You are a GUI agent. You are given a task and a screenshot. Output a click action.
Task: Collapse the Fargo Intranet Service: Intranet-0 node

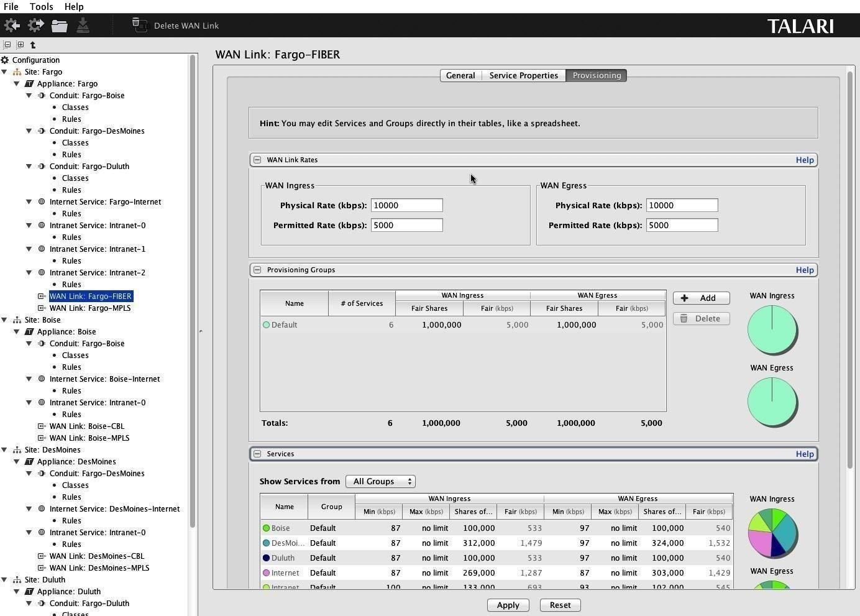pyautogui.click(x=29, y=226)
